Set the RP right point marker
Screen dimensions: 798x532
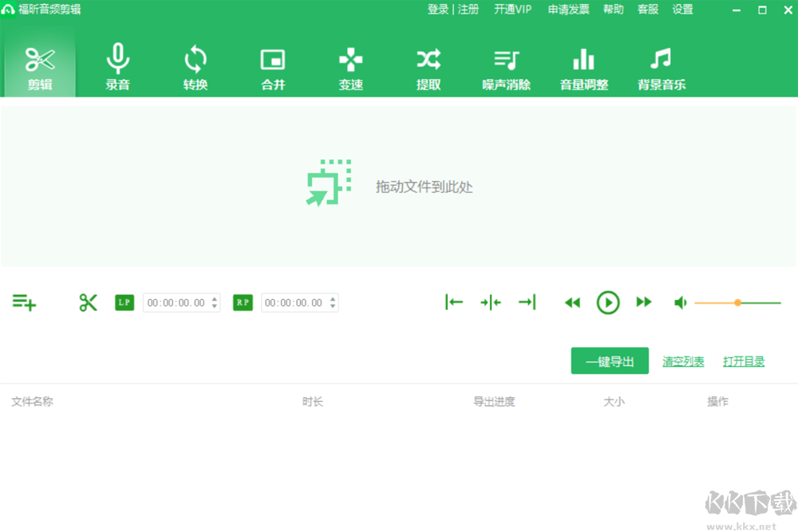[242, 302]
